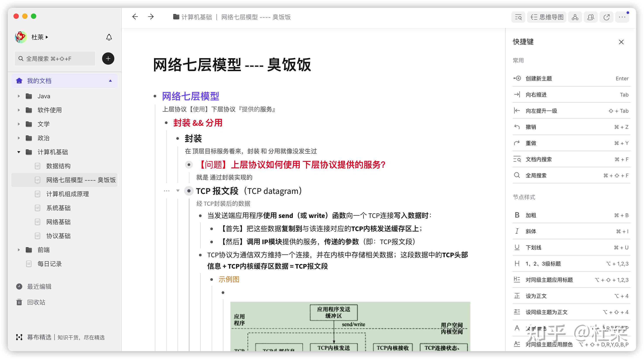Click 对同级主题应用标题 row
This screenshot has width=644, height=359.
coord(571,280)
